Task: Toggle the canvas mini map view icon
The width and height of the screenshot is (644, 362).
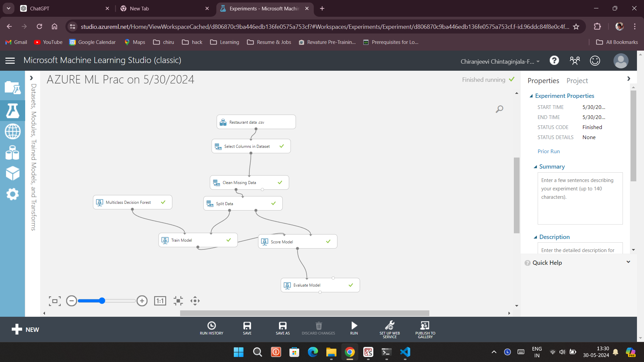Action: (x=178, y=301)
